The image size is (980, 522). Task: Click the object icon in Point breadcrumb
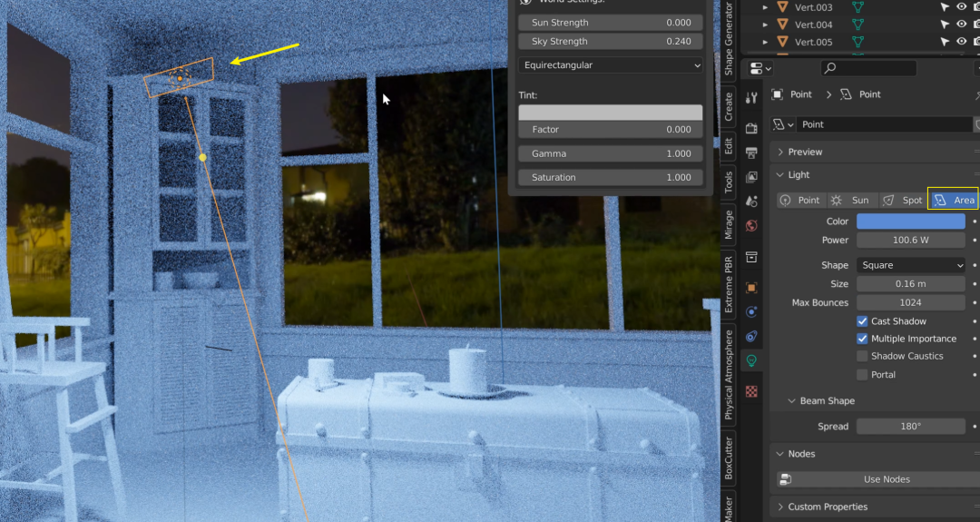pyautogui.click(x=778, y=94)
